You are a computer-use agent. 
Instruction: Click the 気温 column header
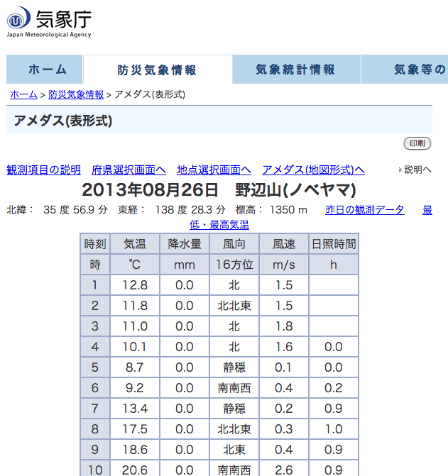pos(135,244)
